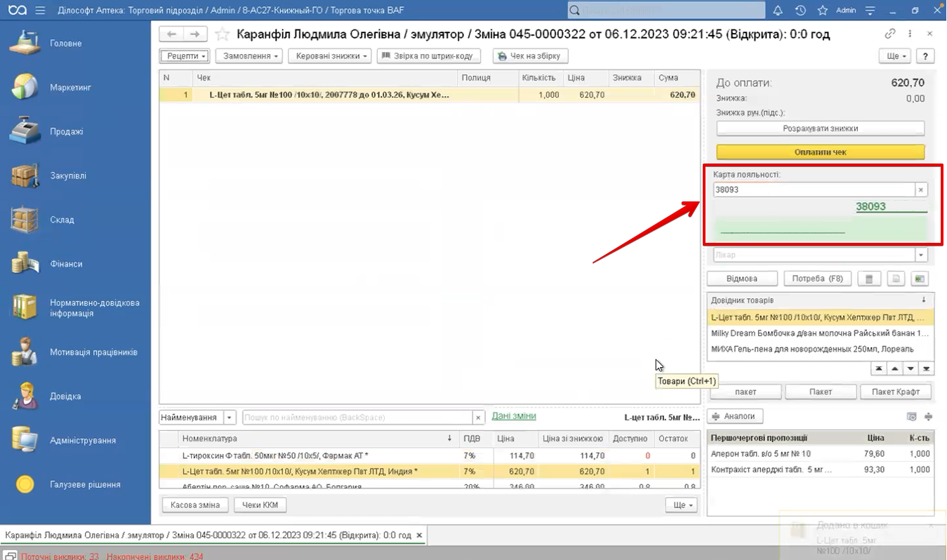Open the Склад section in sidebar
Screen dimensions: 947x560
click(x=62, y=220)
